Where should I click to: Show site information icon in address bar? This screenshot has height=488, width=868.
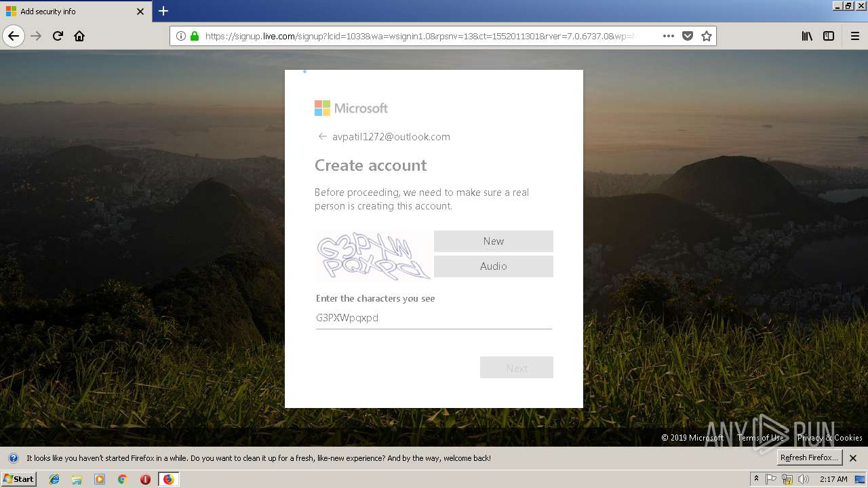(181, 36)
